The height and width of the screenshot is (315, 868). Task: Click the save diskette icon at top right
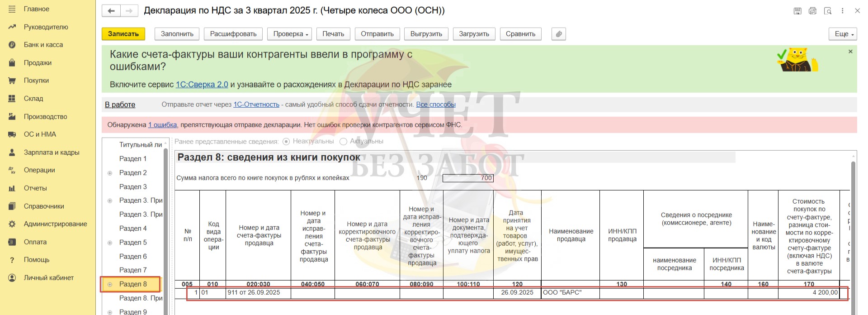(797, 11)
